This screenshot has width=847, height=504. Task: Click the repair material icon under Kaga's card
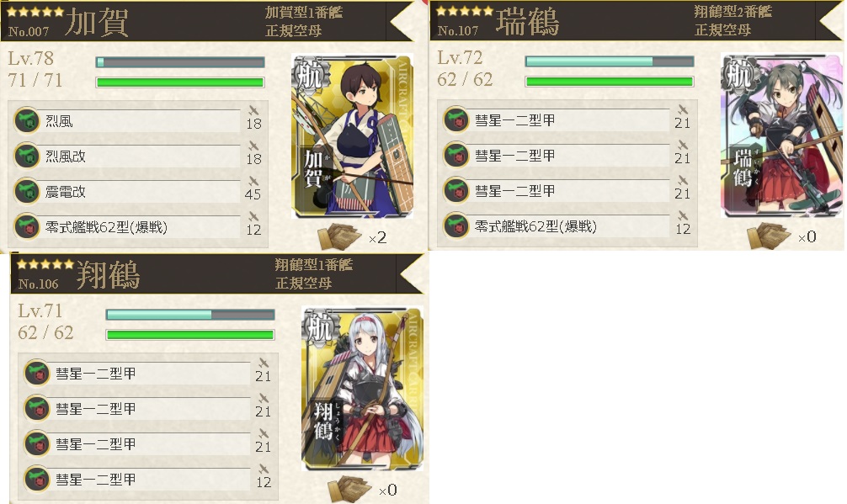click(338, 236)
